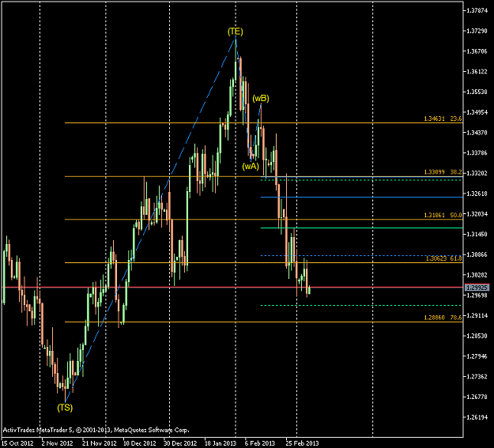
Task: Click the 30 Dec 2012 date label
Action: (180, 443)
